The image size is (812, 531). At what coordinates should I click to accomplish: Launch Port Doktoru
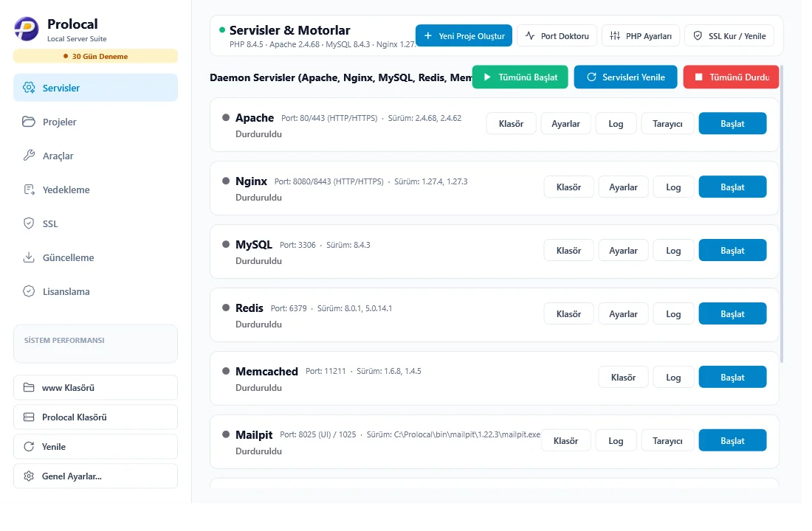click(557, 35)
